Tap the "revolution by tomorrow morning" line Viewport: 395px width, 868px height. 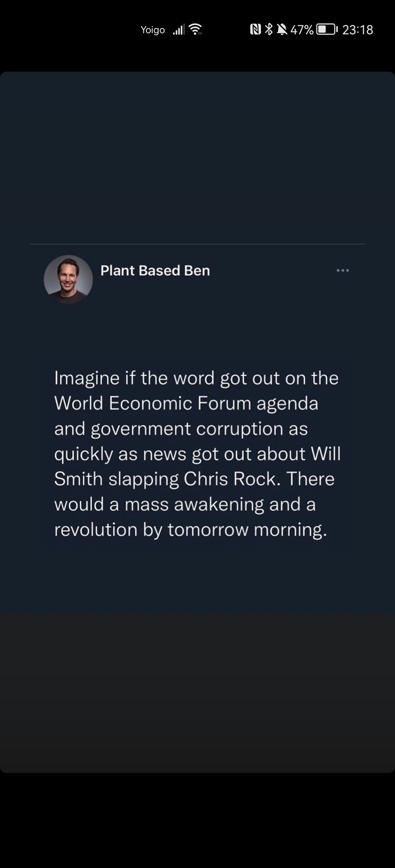click(x=191, y=530)
